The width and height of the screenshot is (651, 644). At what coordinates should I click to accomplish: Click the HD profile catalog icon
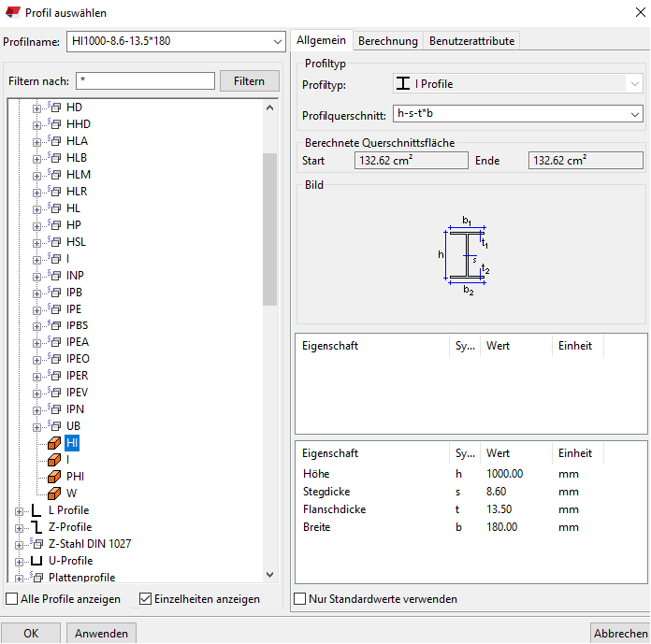[x=54, y=107]
